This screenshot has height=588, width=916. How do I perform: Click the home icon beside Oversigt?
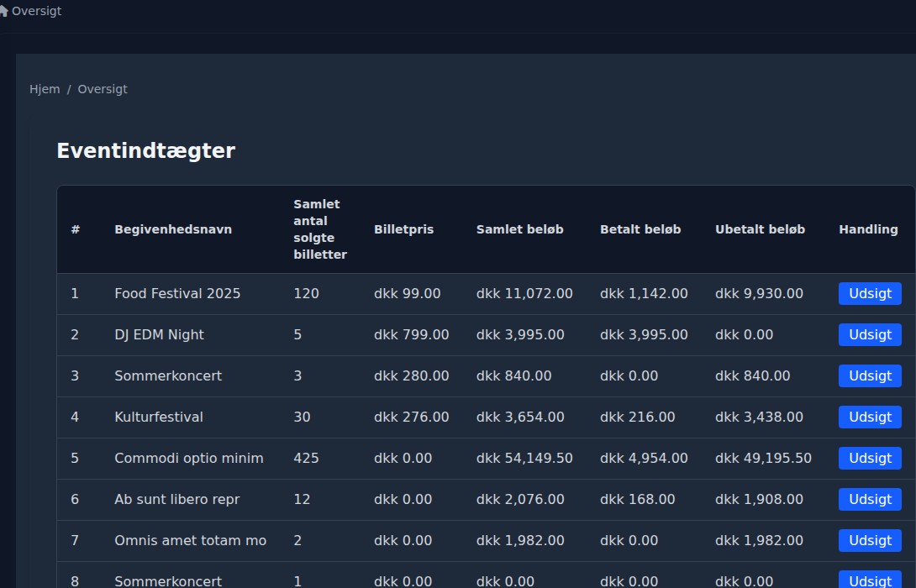click(x=3, y=11)
